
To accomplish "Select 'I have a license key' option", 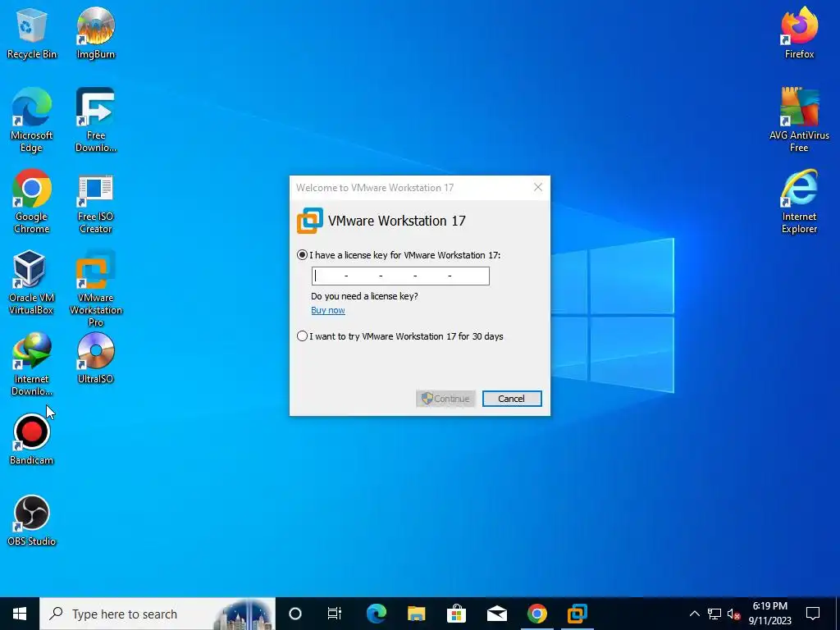I will (302, 255).
